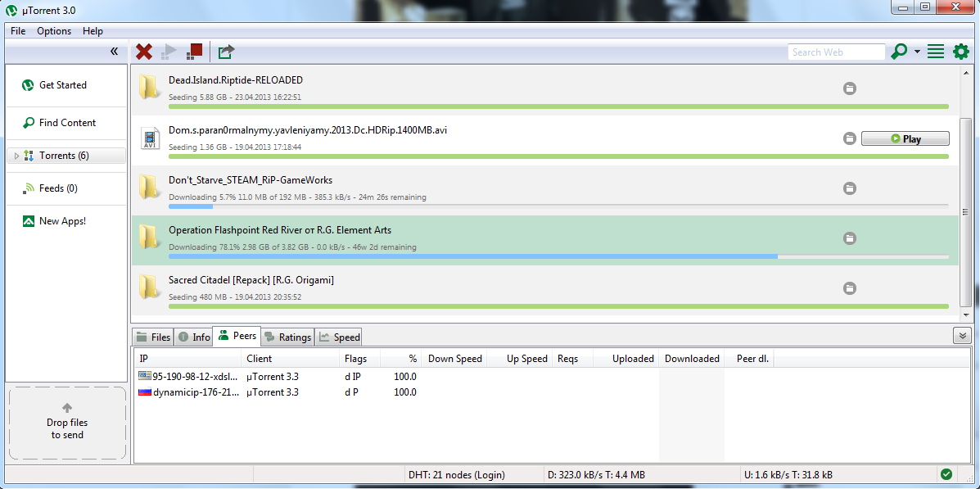Open the Help menu
Viewport: 980px width, 489px height.
[93, 31]
